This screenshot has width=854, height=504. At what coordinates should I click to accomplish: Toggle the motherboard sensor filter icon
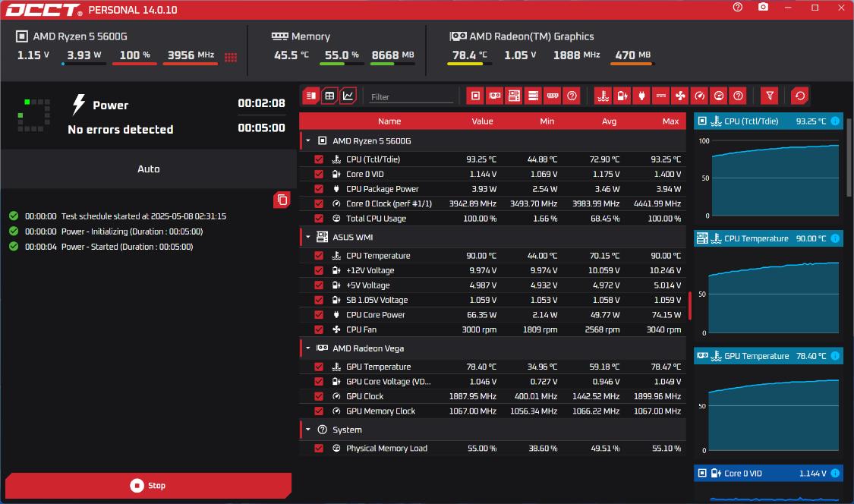click(x=514, y=96)
